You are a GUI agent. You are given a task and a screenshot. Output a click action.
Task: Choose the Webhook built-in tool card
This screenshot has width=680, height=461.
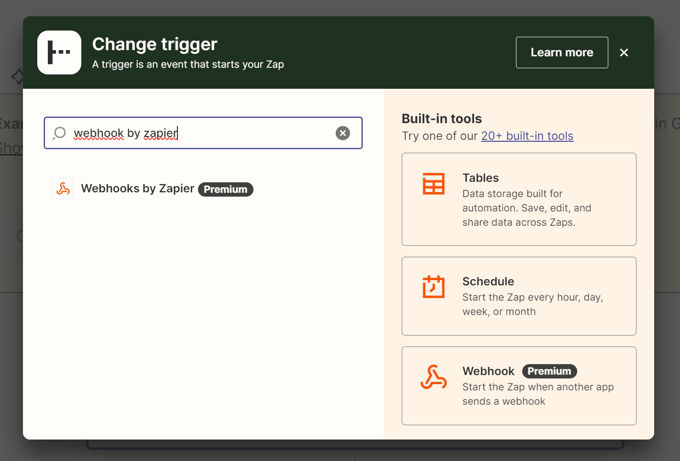(x=519, y=386)
